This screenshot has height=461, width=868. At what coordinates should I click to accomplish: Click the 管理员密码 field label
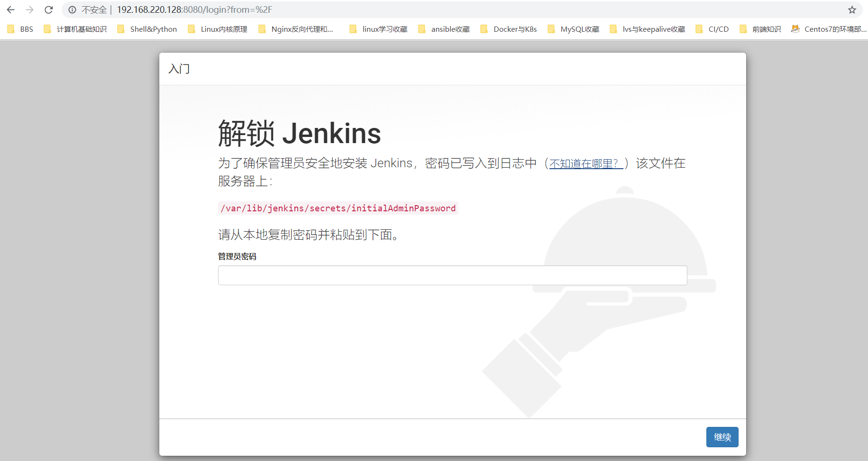point(237,256)
